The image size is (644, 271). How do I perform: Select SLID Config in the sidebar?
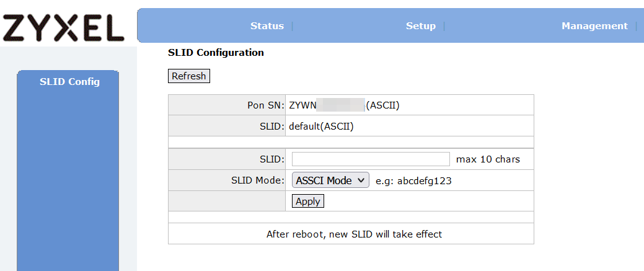pos(69,82)
